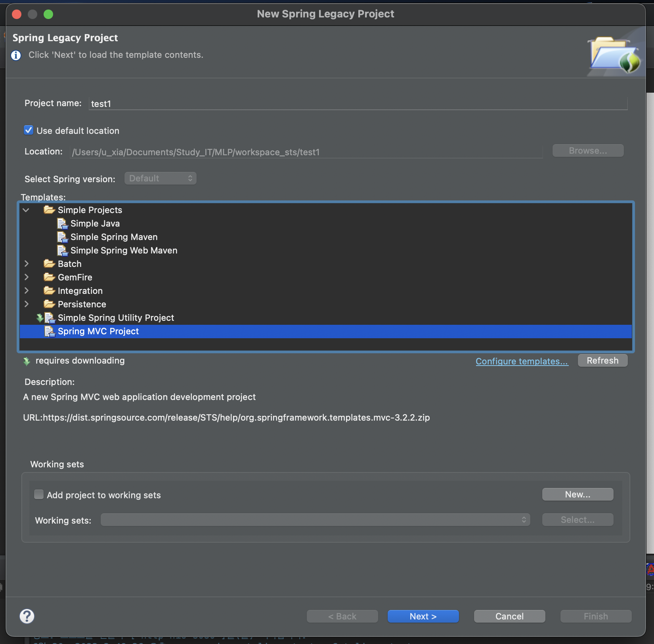Open the Working sets combo box

pos(316,520)
